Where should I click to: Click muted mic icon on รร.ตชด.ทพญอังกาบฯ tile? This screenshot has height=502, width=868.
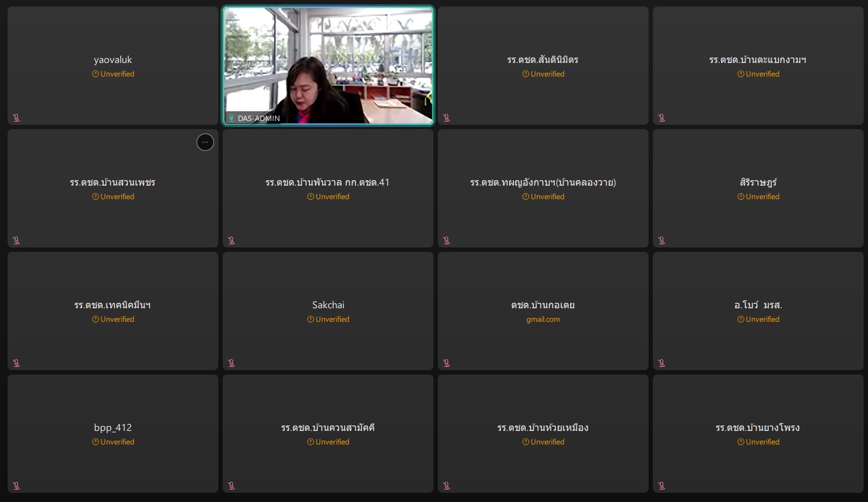(446, 240)
